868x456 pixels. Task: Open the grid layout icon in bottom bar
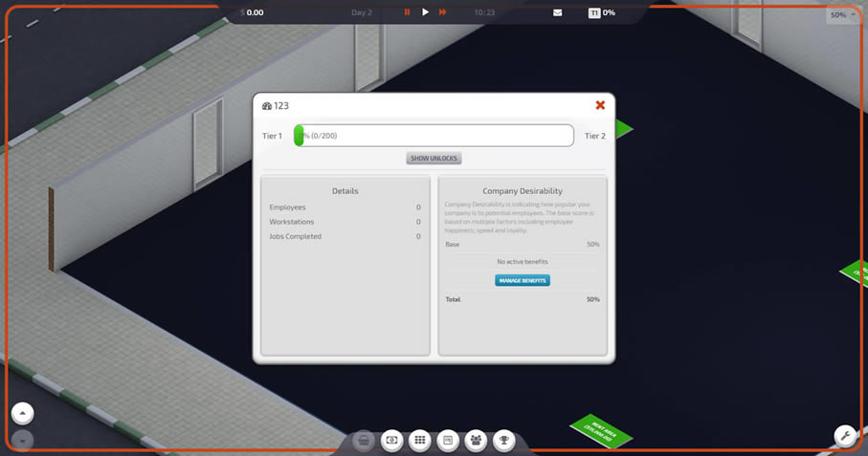419,440
